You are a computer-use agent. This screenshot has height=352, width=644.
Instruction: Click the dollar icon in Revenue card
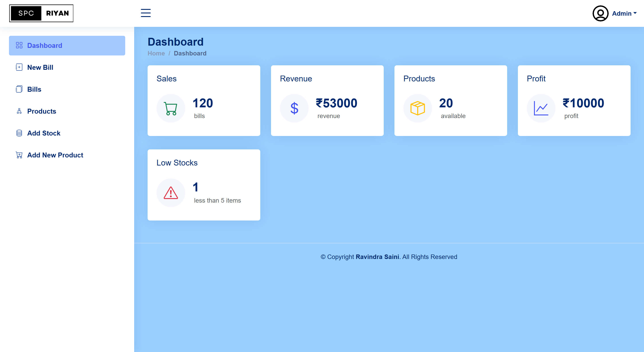(294, 108)
